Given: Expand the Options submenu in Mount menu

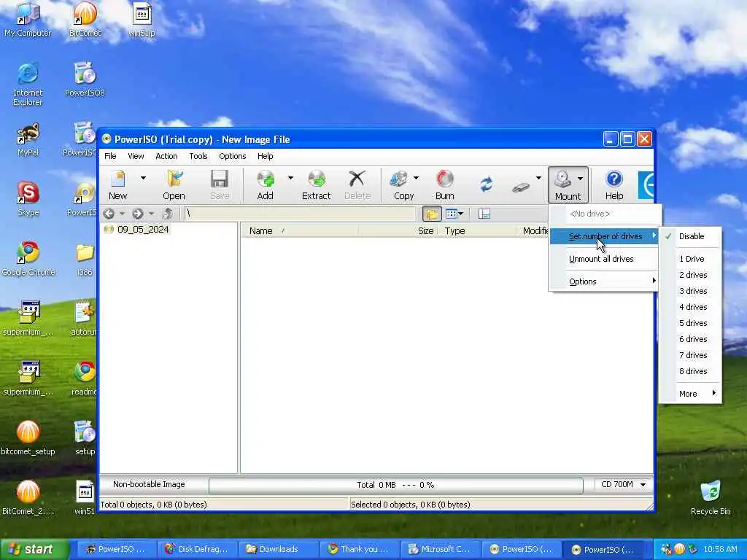Looking at the screenshot, I should point(603,281).
